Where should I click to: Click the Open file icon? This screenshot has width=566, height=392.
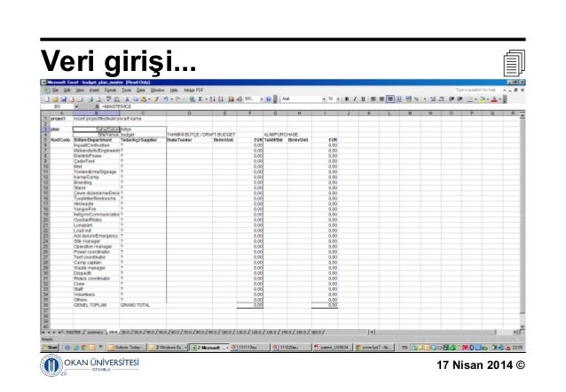[x=56, y=99]
